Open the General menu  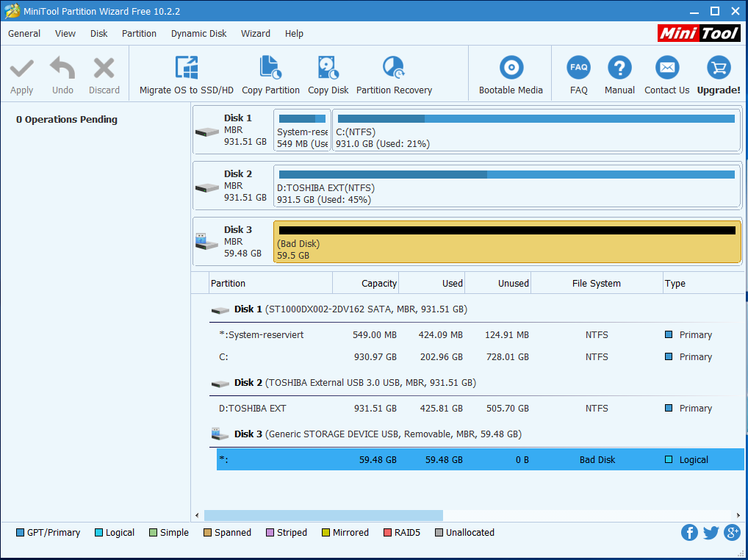click(x=24, y=33)
